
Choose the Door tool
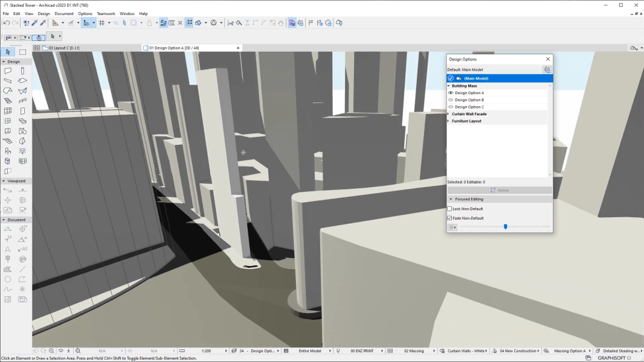click(22, 110)
